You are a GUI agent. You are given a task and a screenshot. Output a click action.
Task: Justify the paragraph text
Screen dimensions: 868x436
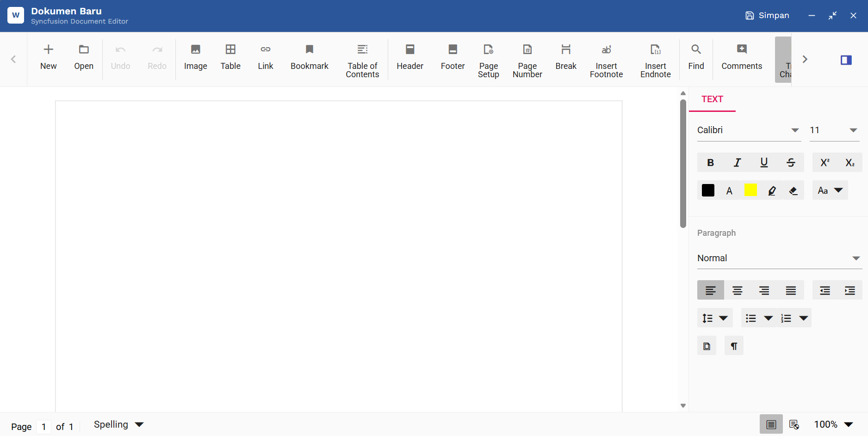point(791,290)
